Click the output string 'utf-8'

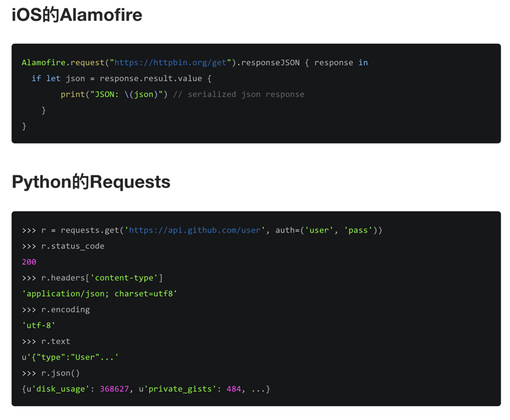pyautogui.click(x=38, y=325)
